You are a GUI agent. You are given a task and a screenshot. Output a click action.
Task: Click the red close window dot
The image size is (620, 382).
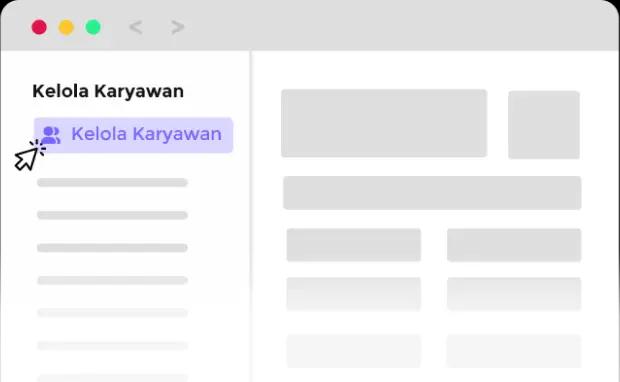[39, 27]
